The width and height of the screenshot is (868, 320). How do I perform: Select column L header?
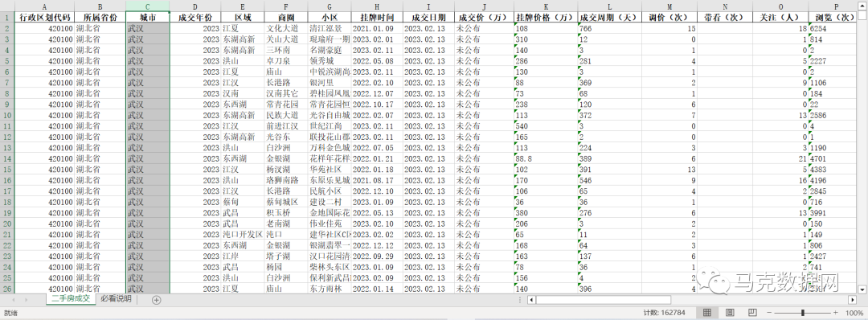coord(610,6)
